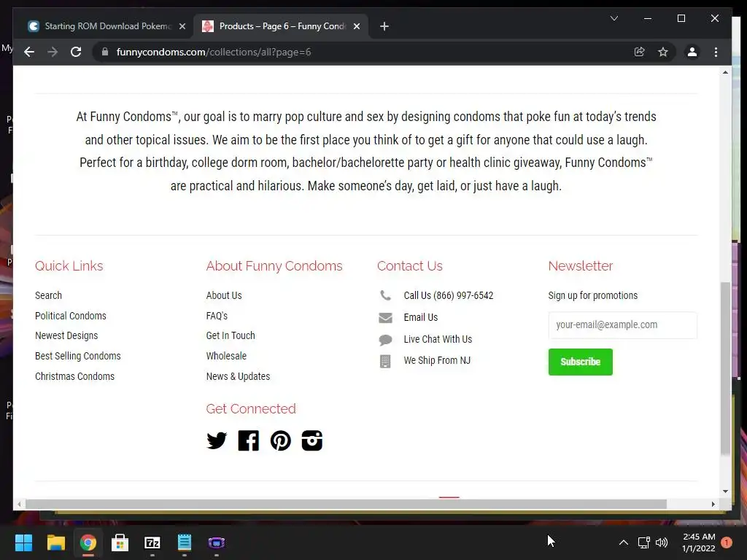This screenshot has height=560, width=747.
Task: Open the Political Condoms link
Action: (71, 316)
